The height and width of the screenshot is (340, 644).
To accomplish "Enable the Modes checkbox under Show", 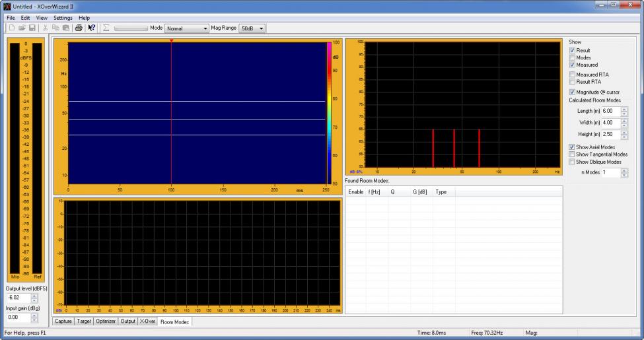I will (x=572, y=57).
